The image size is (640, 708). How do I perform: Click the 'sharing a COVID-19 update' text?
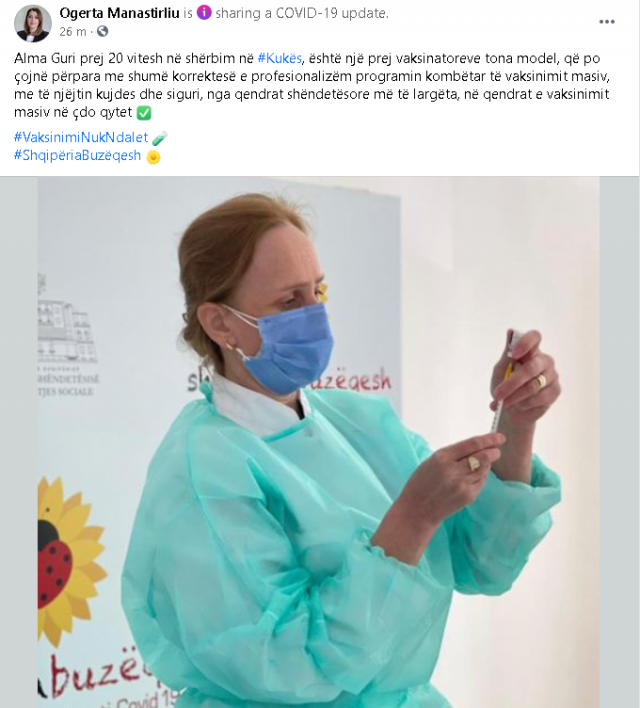302,13
